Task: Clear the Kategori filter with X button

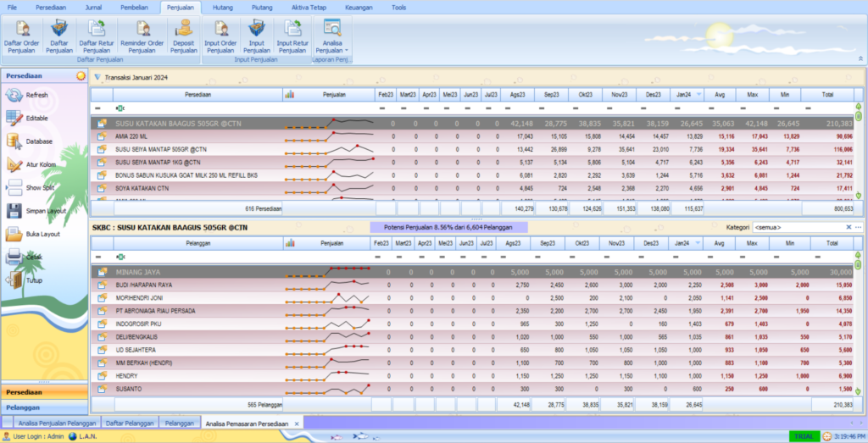Action: 849,228
